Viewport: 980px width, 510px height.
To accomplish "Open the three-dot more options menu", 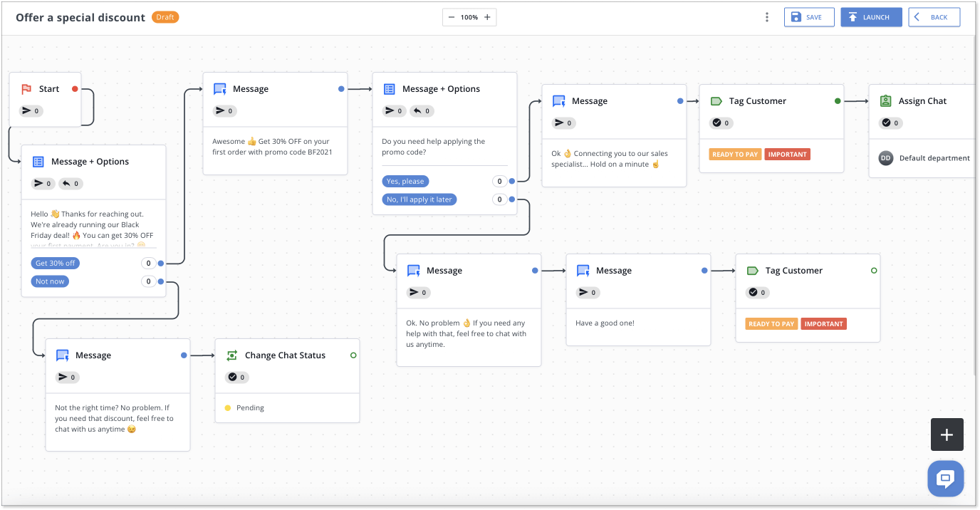I will 767,17.
